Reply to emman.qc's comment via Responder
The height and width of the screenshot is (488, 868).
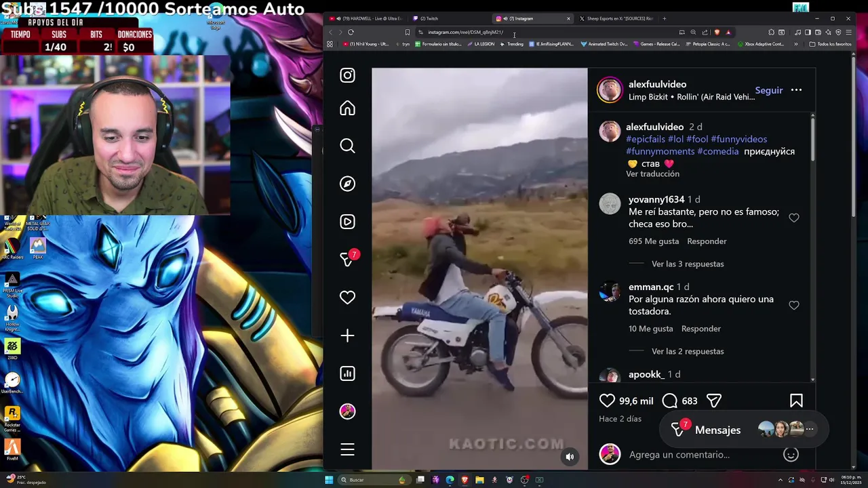(x=701, y=329)
